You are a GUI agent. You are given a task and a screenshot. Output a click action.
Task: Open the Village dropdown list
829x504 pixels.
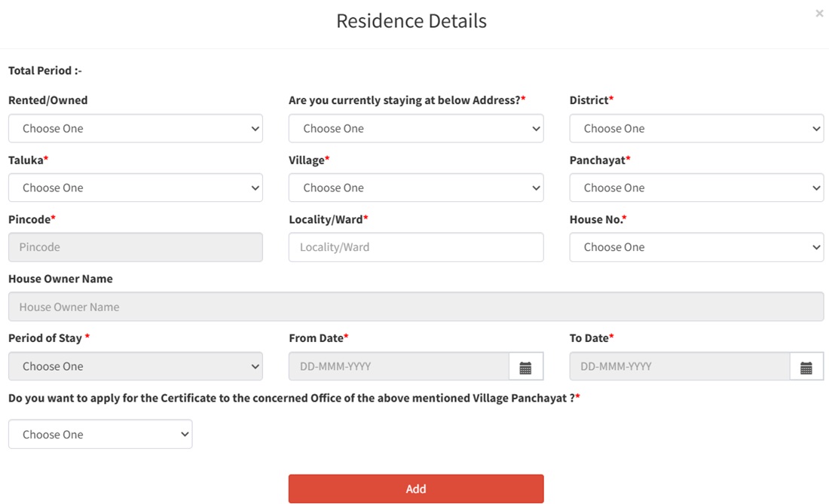tap(416, 188)
